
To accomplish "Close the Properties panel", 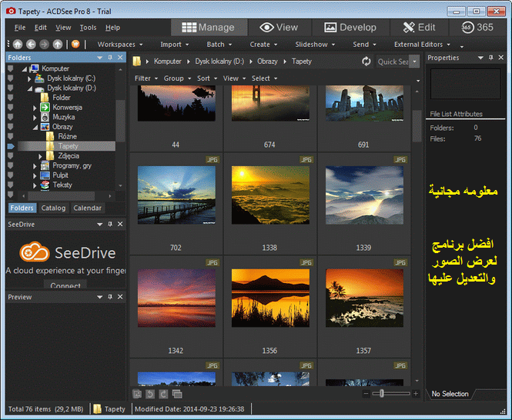I will pyautogui.click(x=501, y=58).
